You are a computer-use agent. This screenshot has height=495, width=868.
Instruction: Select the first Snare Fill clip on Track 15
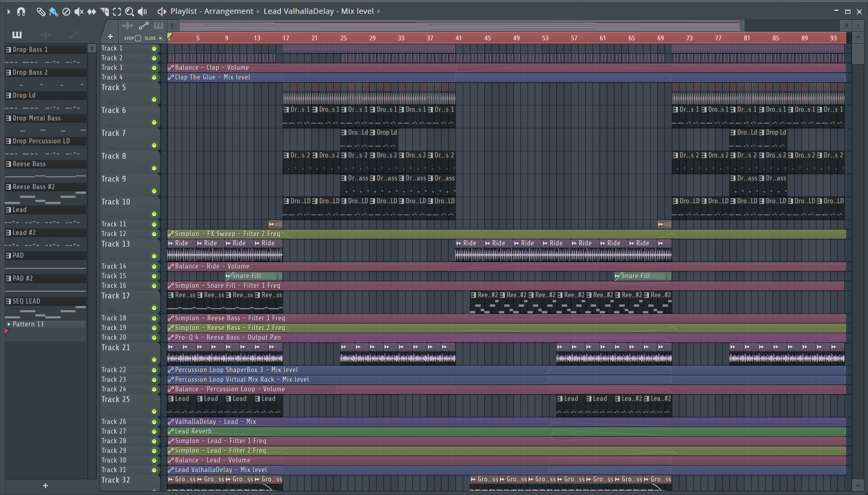(253, 276)
